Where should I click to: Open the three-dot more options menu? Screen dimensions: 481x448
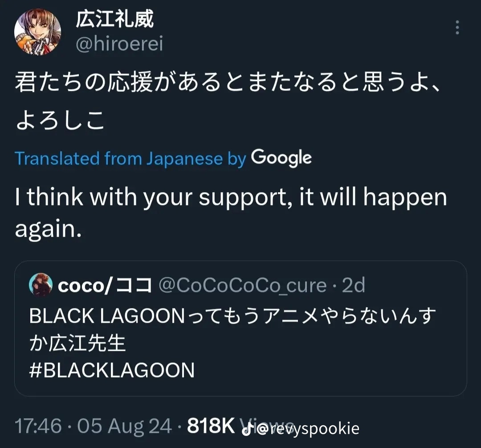(457, 27)
